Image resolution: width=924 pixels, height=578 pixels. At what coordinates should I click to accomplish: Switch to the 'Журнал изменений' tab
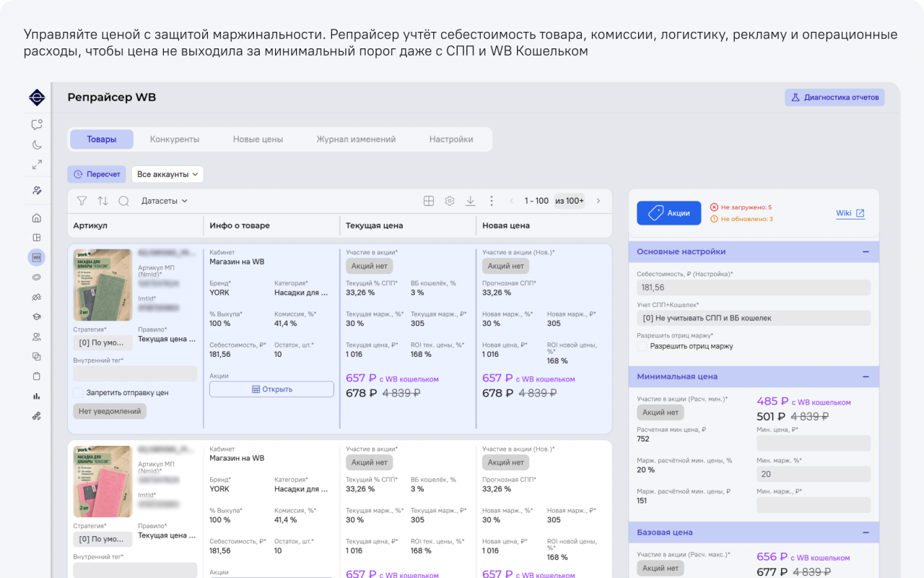coord(356,139)
